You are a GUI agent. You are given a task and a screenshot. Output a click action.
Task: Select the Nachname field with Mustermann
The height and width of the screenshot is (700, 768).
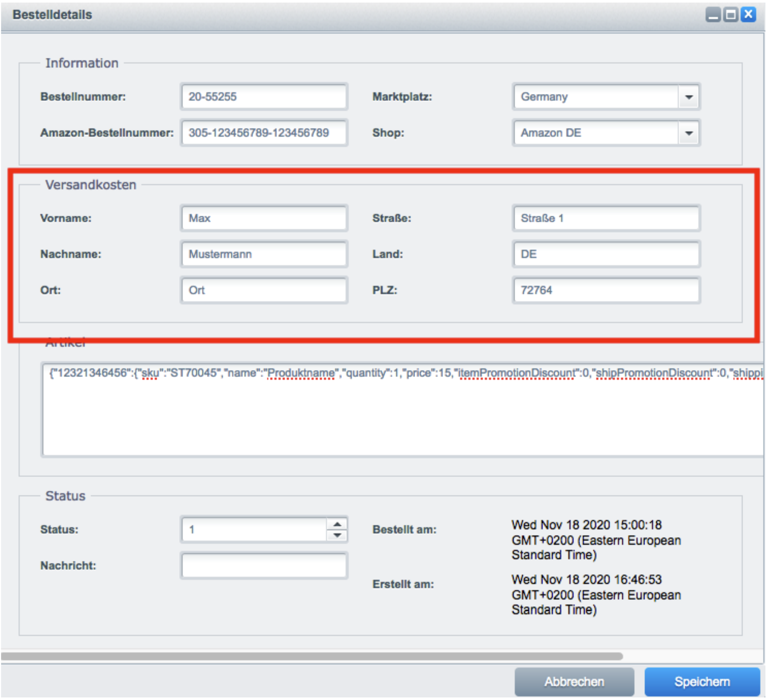[x=264, y=254]
